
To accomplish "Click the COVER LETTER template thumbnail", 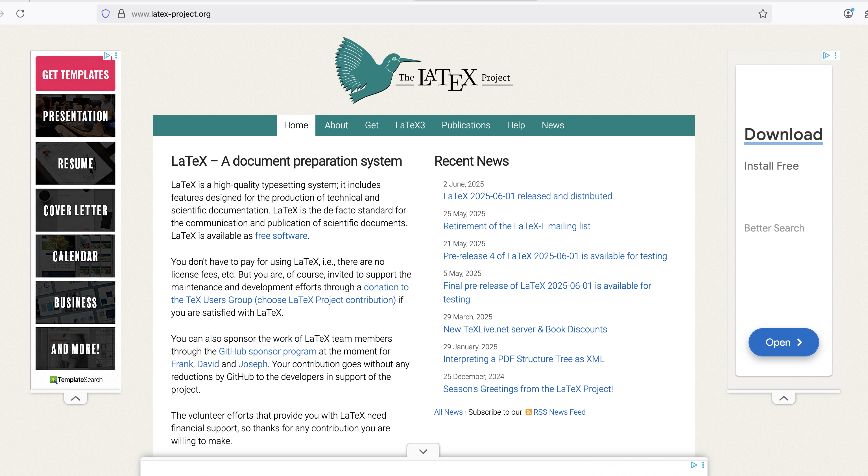I will click(75, 210).
